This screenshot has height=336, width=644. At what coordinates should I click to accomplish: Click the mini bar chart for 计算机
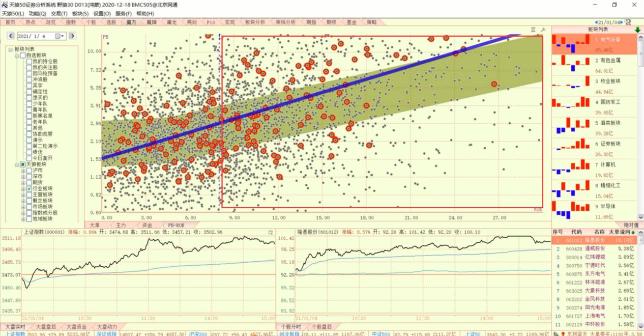point(571,167)
